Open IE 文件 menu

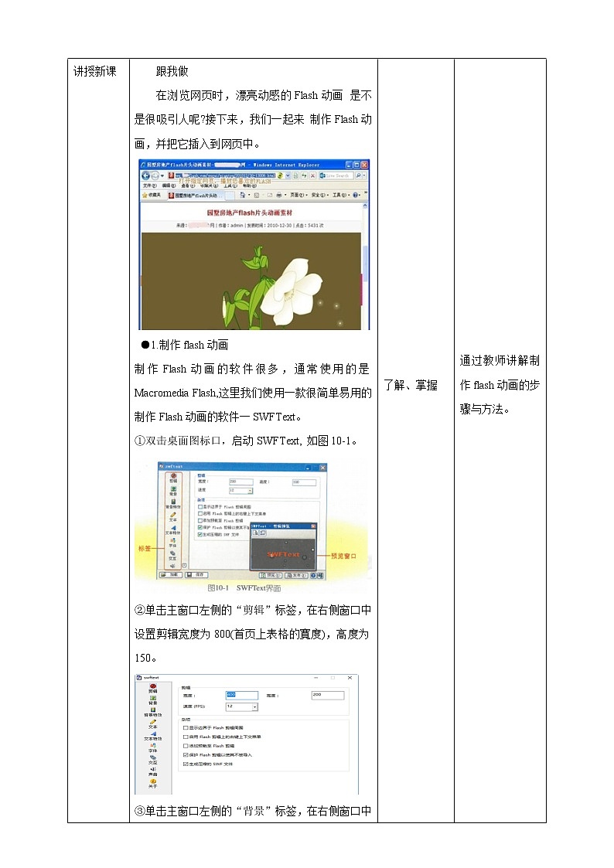[150, 186]
